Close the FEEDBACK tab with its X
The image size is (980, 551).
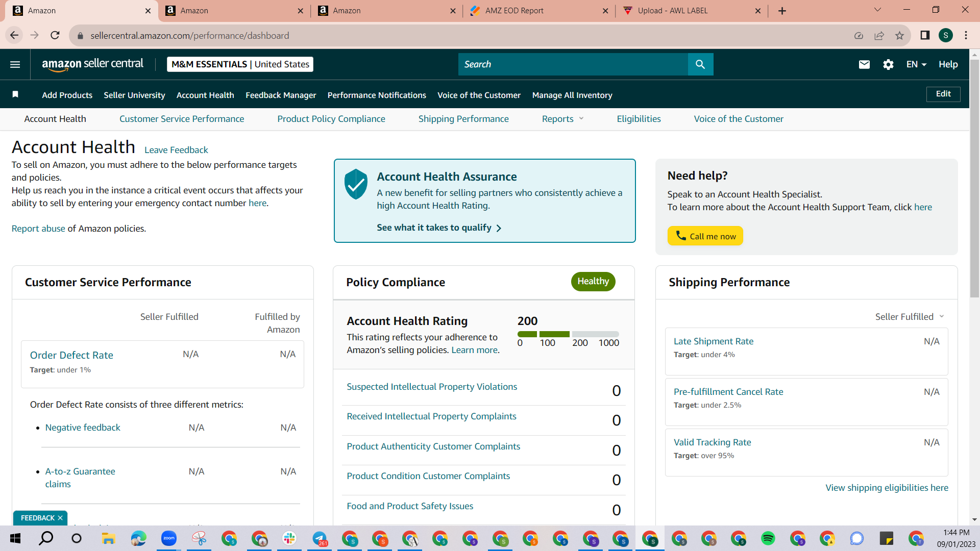60,518
